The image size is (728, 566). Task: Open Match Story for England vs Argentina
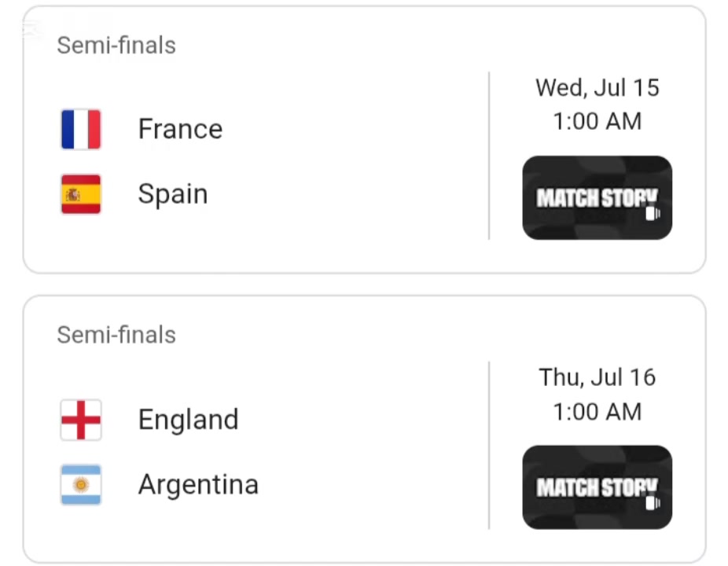coord(597,487)
